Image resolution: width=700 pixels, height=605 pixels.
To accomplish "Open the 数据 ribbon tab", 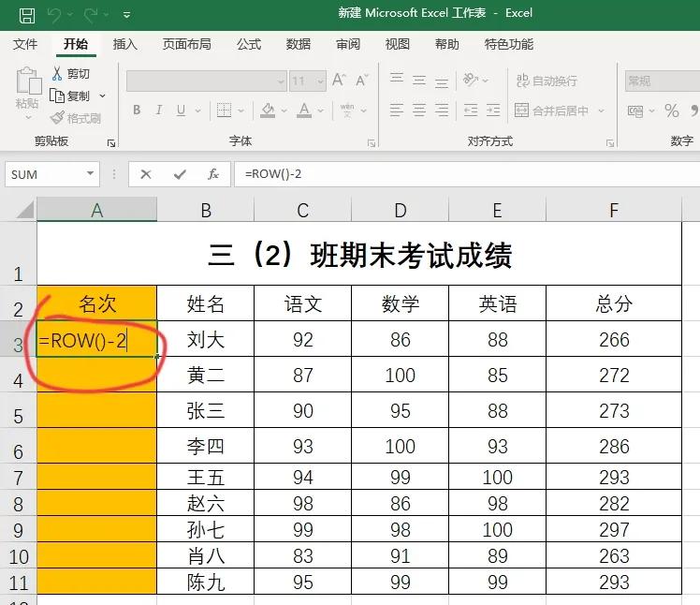I will 299,44.
